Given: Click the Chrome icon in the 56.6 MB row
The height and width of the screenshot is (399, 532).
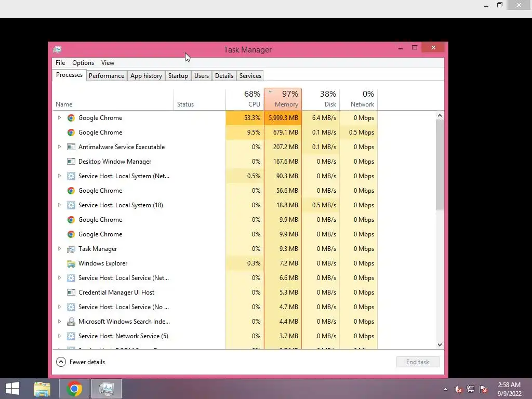Looking at the screenshot, I should pos(71,191).
